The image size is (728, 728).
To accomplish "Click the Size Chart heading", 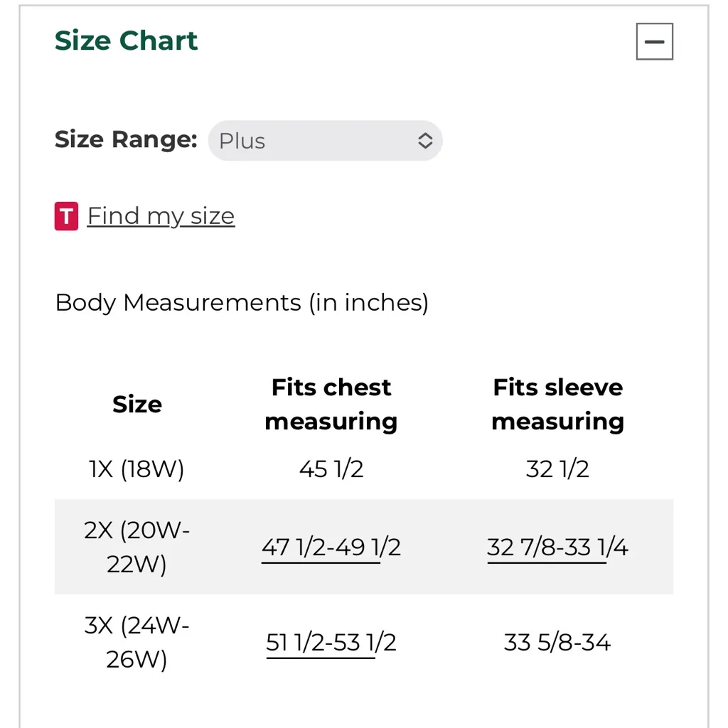I will tap(126, 41).
